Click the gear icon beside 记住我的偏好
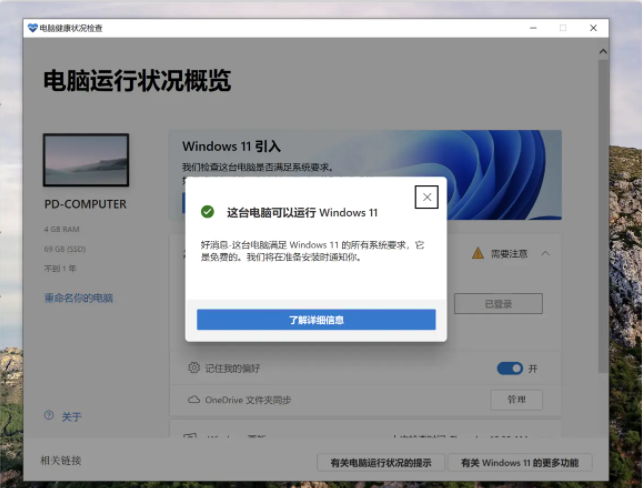Image resolution: width=642 pixels, height=488 pixels. coord(194,368)
